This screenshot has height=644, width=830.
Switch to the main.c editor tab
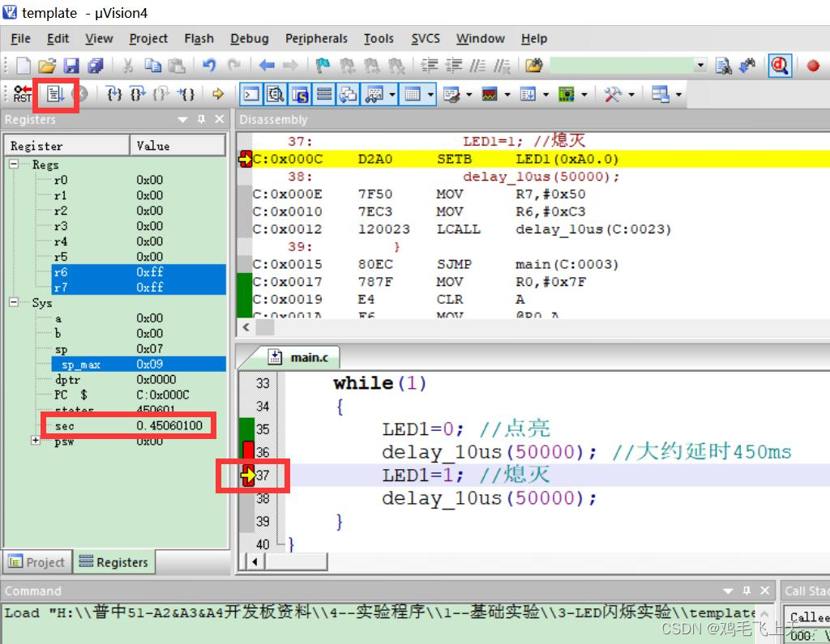pyautogui.click(x=302, y=358)
